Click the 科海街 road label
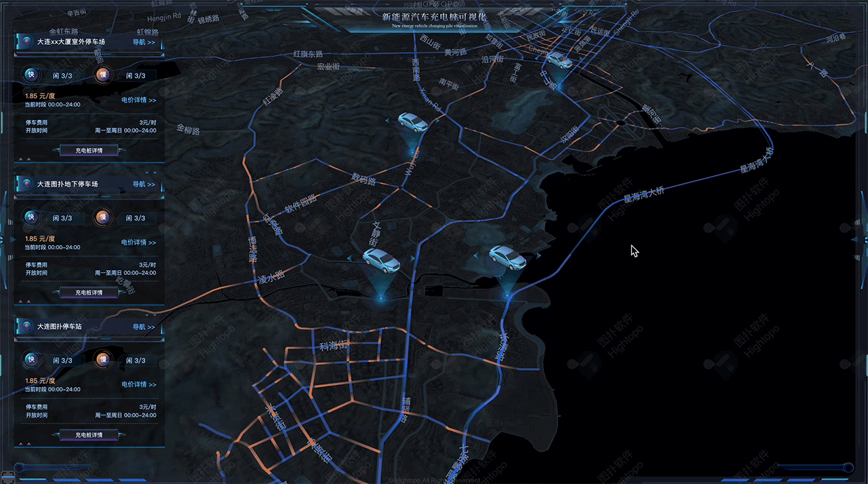This screenshot has height=484, width=868. (334, 346)
